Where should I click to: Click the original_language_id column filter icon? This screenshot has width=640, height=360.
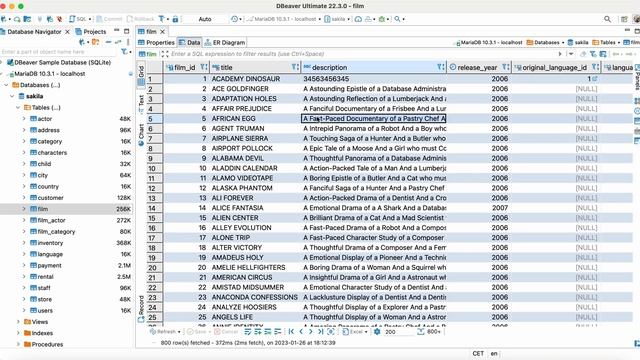(x=595, y=67)
